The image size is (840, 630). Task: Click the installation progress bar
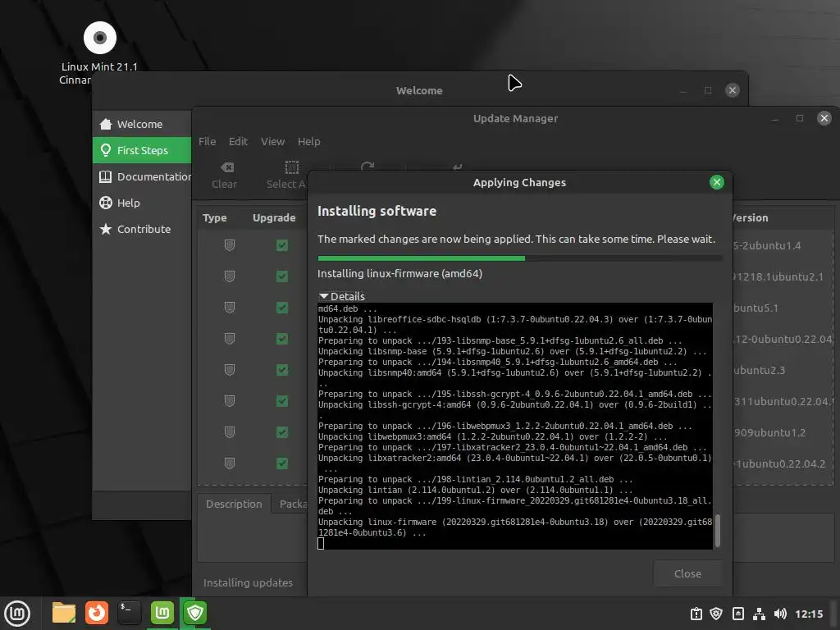click(519, 258)
